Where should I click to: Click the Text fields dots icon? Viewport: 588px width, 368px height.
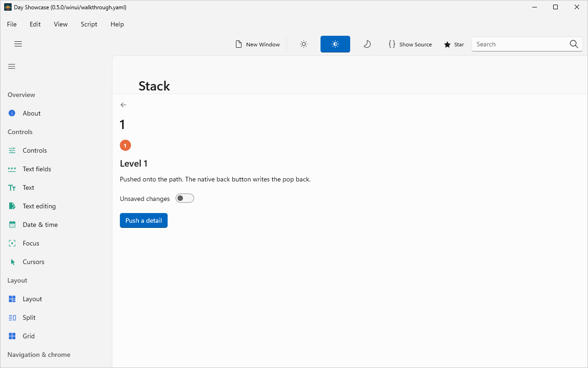(12, 169)
